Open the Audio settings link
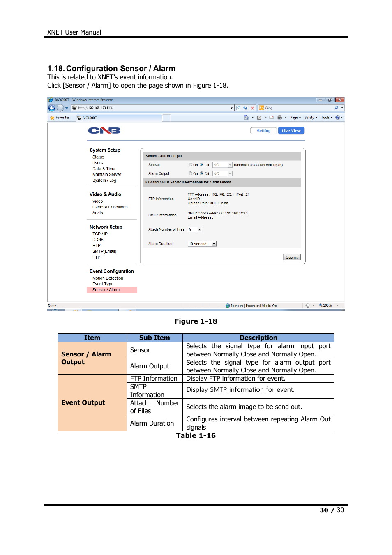Image resolution: width=392 pixels, height=555 pixels. point(98,213)
